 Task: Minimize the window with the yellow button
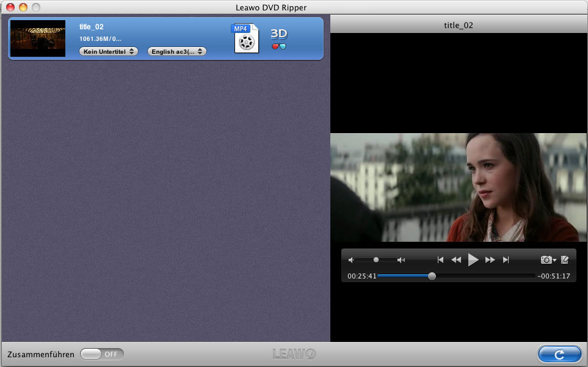(x=23, y=7)
